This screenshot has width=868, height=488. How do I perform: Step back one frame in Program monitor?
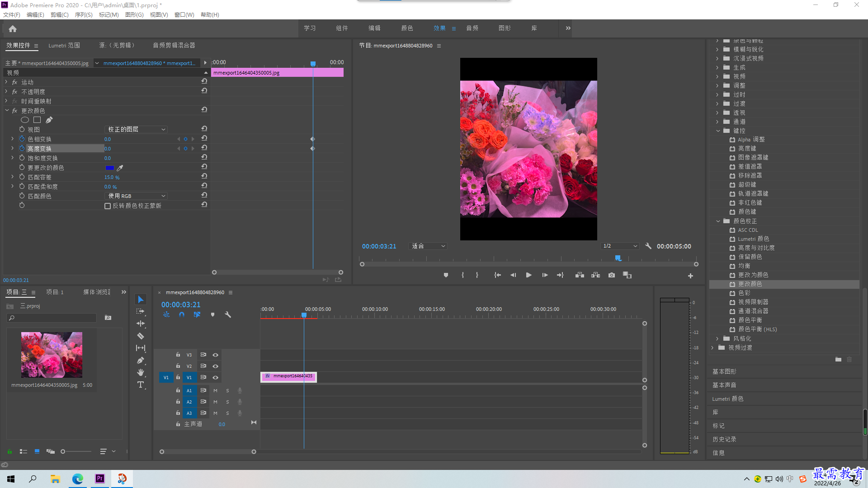coord(513,275)
